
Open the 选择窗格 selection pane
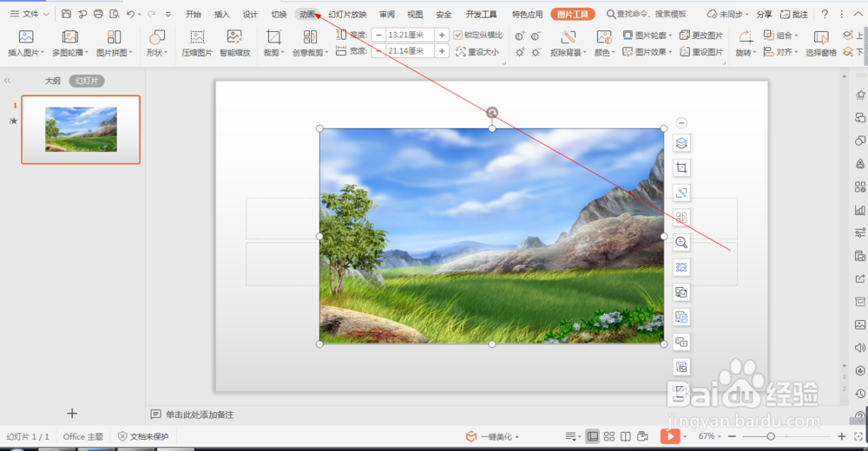pos(821,43)
